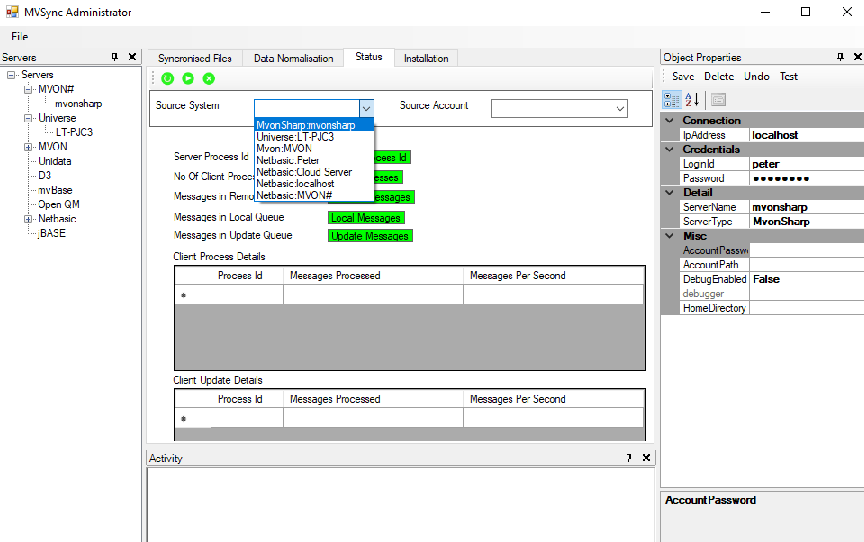Collapse the Connection property category
This screenshot has width=864, height=542.
click(x=669, y=120)
